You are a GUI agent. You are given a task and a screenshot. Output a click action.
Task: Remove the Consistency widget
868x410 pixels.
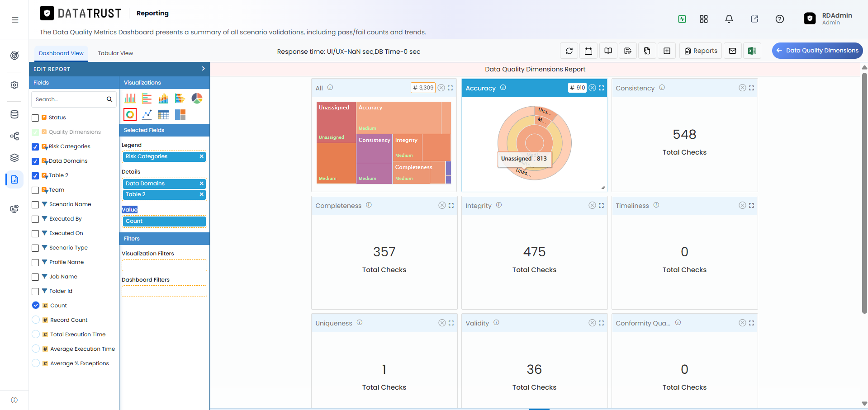(x=742, y=88)
